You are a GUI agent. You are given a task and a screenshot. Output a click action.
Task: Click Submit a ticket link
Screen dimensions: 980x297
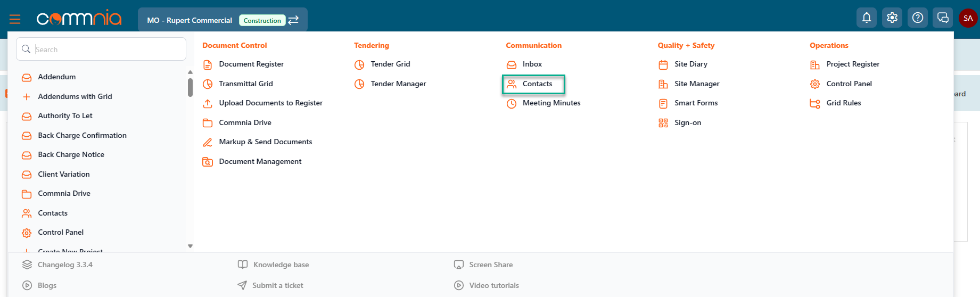(x=277, y=285)
